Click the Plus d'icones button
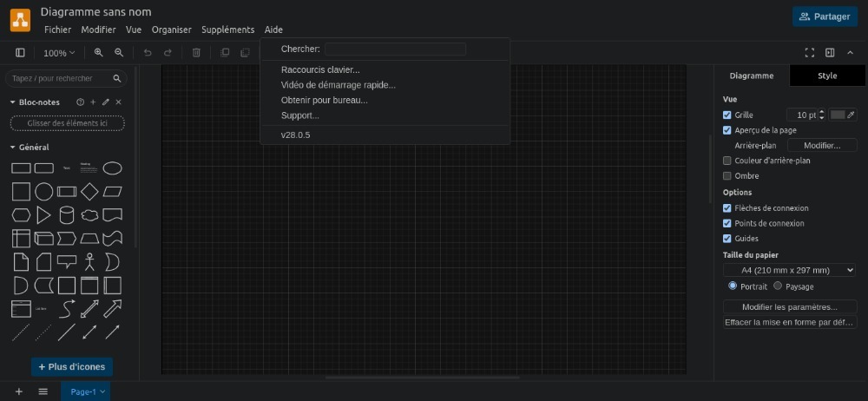The height and width of the screenshot is (401, 868). 71,367
